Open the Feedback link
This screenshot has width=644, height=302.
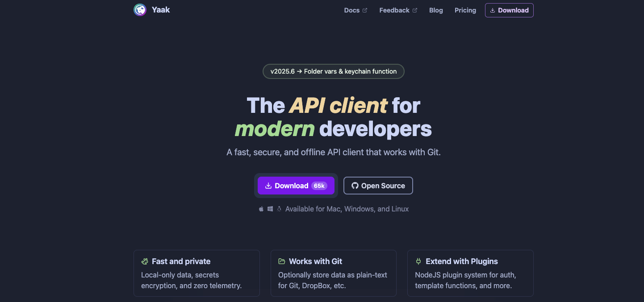(x=398, y=10)
